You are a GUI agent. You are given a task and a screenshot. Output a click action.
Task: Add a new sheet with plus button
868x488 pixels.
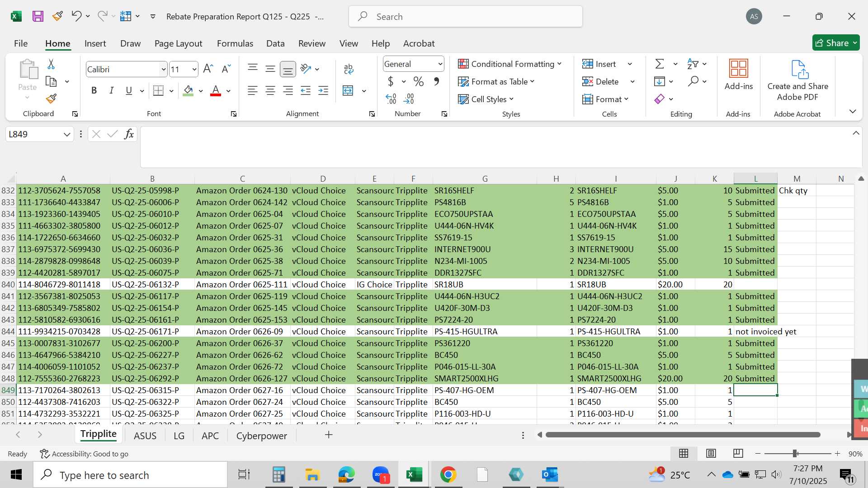[x=329, y=435]
